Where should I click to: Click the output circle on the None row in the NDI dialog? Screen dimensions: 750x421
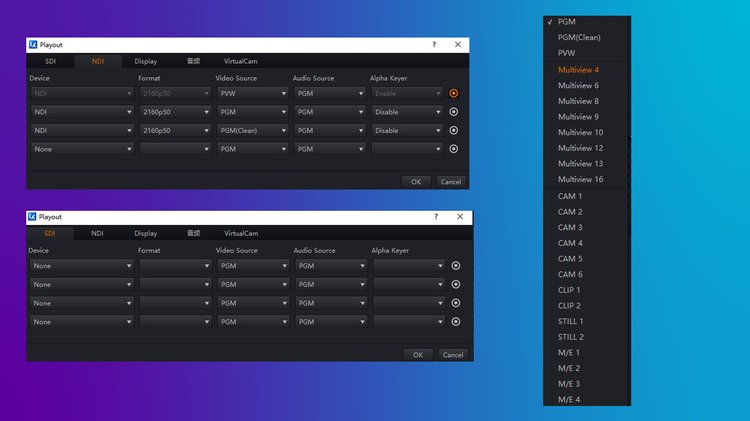coord(454,149)
